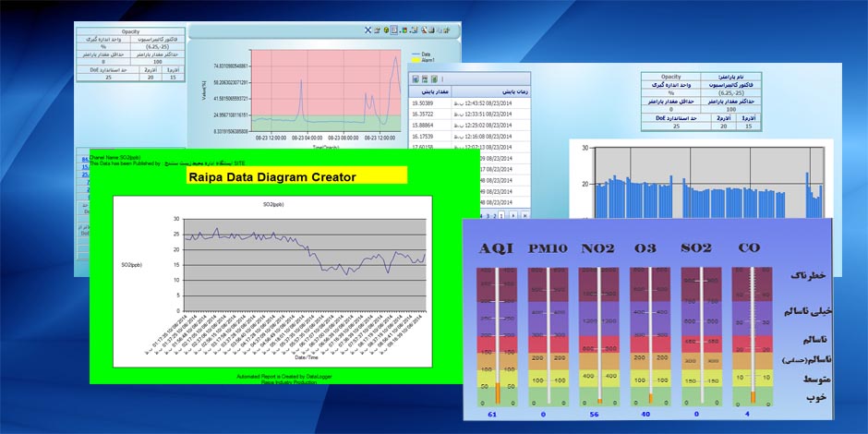The image size is (868, 434).
Task: Click the print preview magnifier icon in chart toolbar
Action: (x=424, y=30)
